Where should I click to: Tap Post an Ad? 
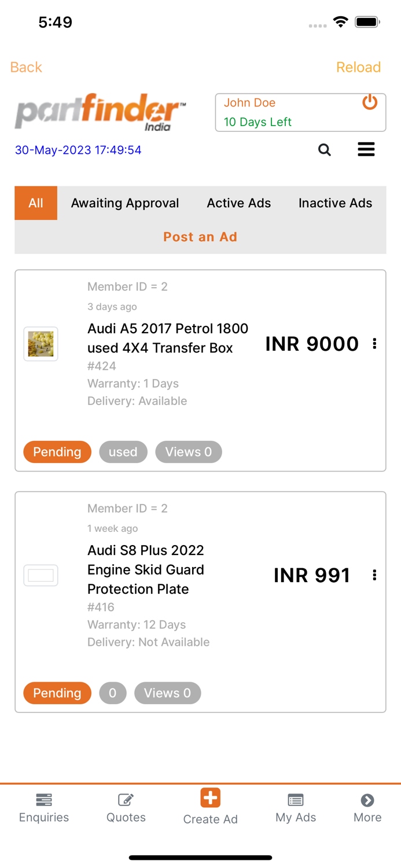point(200,237)
